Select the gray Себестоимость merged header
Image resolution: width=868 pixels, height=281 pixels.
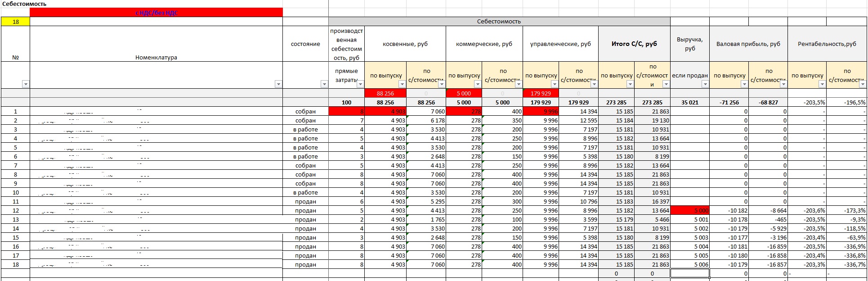coord(499,22)
